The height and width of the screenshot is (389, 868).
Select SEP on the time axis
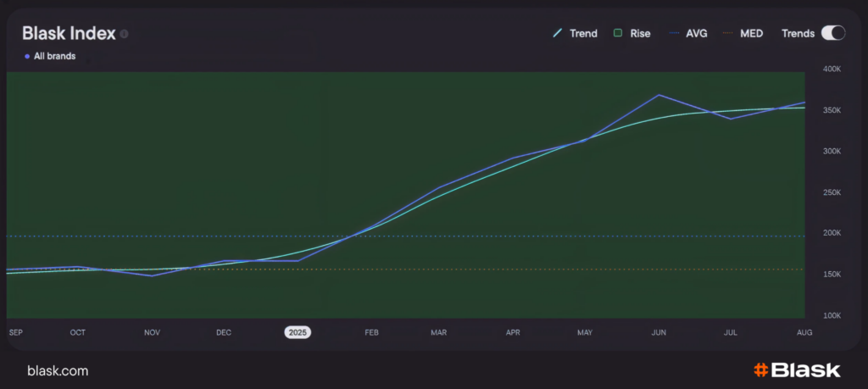click(15, 332)
